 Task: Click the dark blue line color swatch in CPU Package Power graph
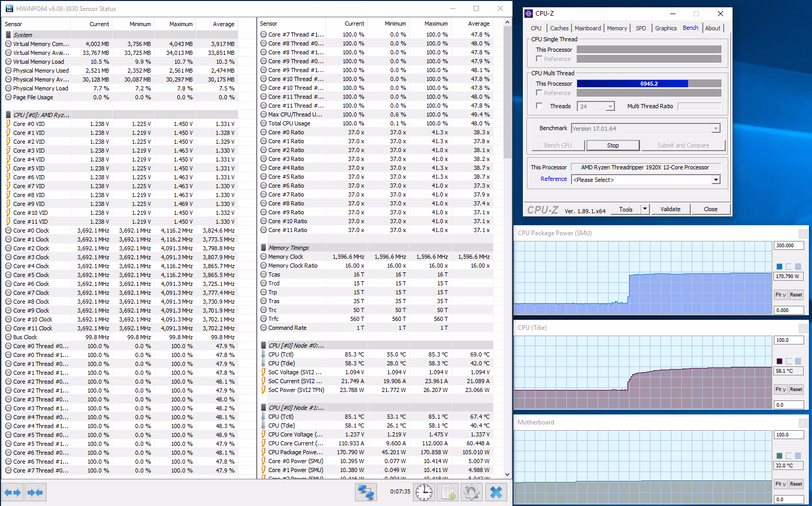pyautogui.click(x=779, y=267)
